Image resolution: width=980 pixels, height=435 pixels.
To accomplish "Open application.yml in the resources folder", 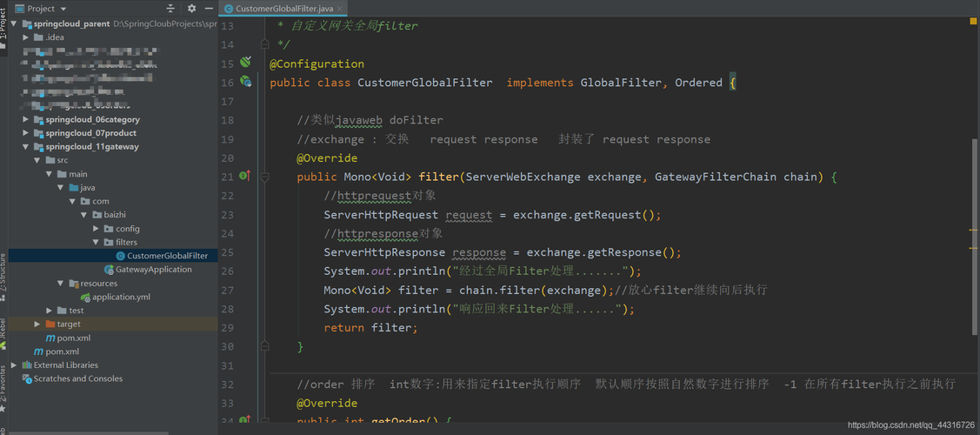I will [x=121, y=297].
